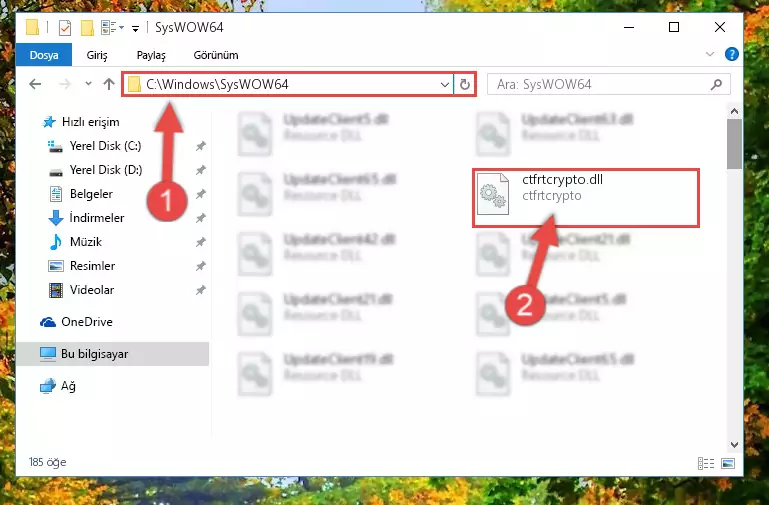Click the folder icon in address bar
Image resolution: width=769 pixels, height=505 pixels.
[134, 85]
